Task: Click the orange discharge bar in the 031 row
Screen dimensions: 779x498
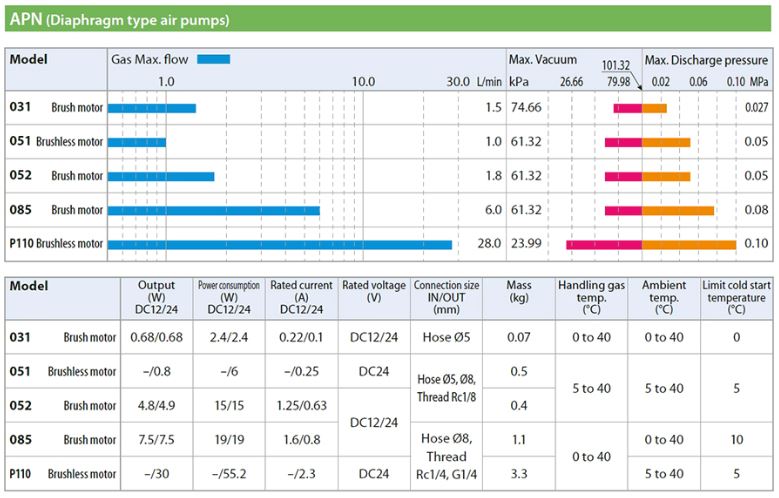Action: point(654,108)
